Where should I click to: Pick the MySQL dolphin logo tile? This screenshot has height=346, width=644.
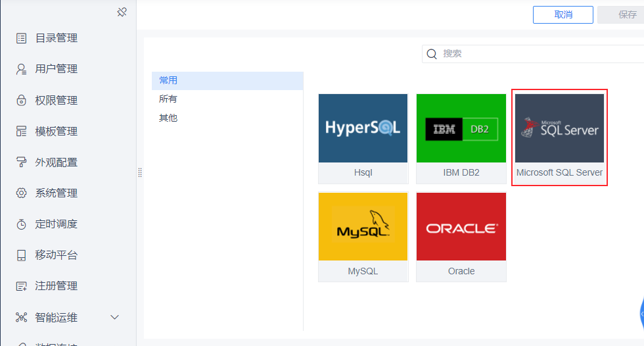click(363, 226)
